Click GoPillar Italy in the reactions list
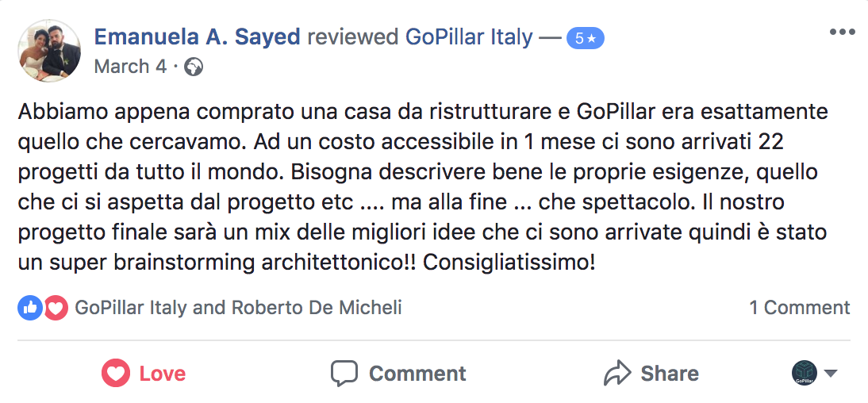The width and height of the screenshot is (868, 403). [x=131, y=308]
